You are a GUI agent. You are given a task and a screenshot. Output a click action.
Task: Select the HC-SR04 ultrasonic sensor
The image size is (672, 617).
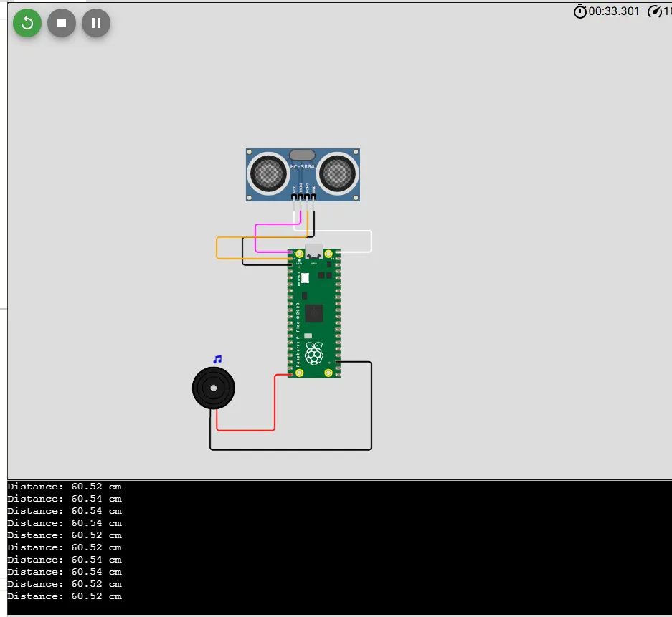tap(303, 175)
